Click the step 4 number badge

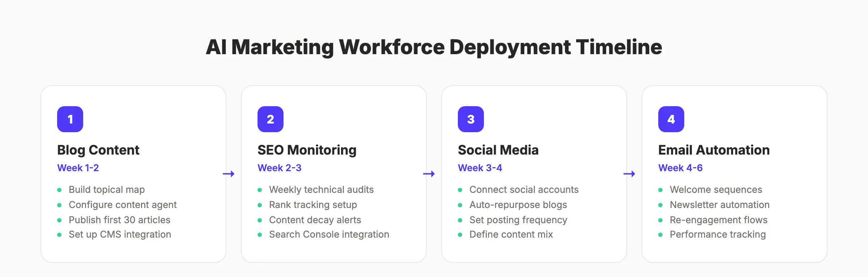pos(671,119)
